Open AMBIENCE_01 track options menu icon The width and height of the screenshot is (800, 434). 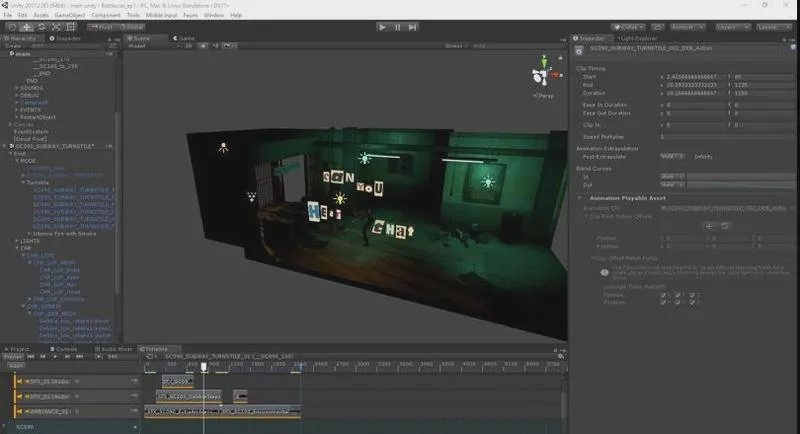pos(135,411)
